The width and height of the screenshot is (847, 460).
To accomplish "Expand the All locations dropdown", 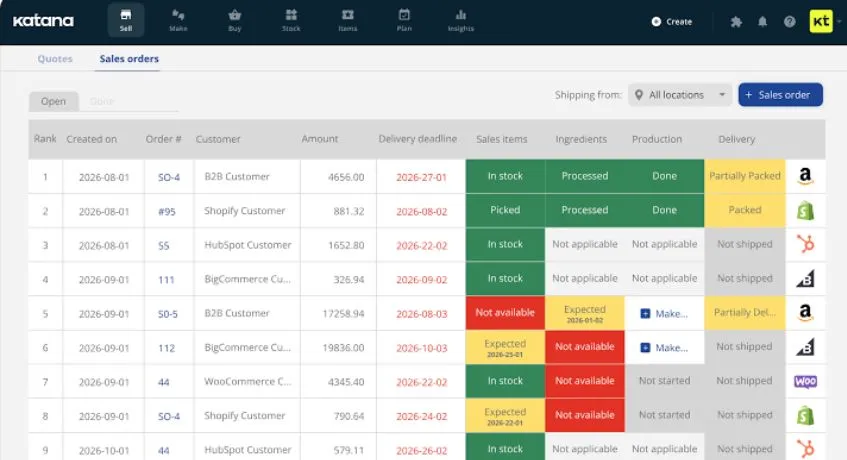I will click(x=680, y=95).
